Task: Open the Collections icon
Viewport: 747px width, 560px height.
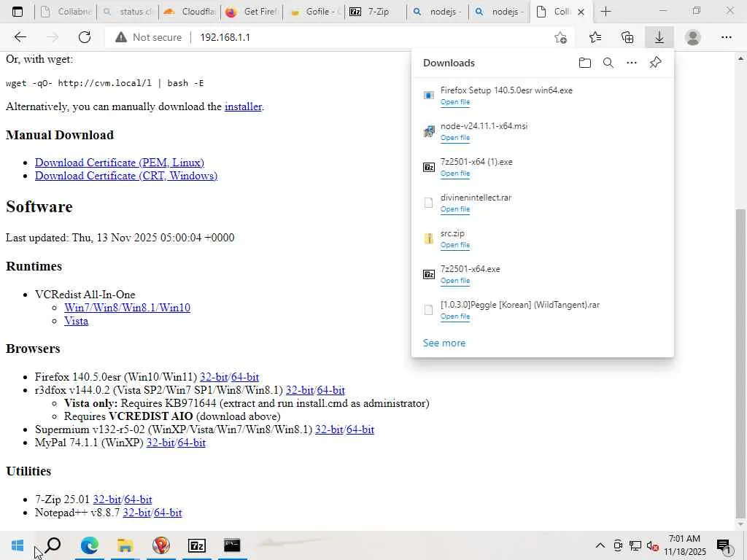Action: [627, 37]
